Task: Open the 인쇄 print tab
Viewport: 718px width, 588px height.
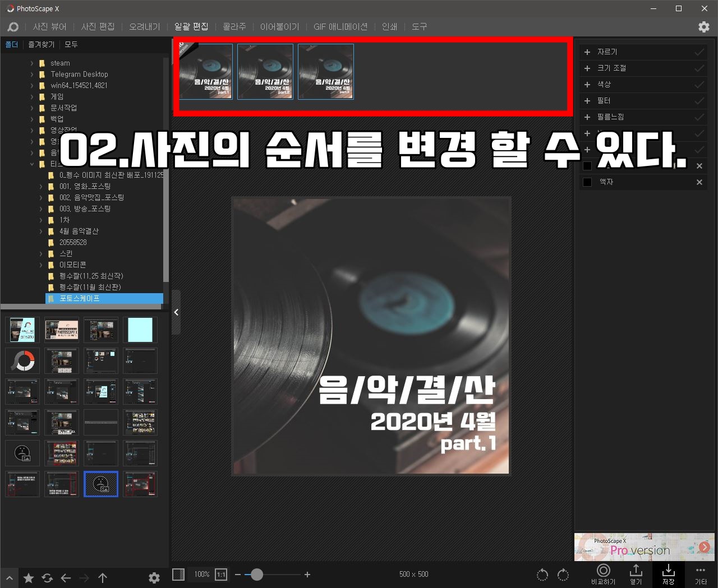Action: 389,27
